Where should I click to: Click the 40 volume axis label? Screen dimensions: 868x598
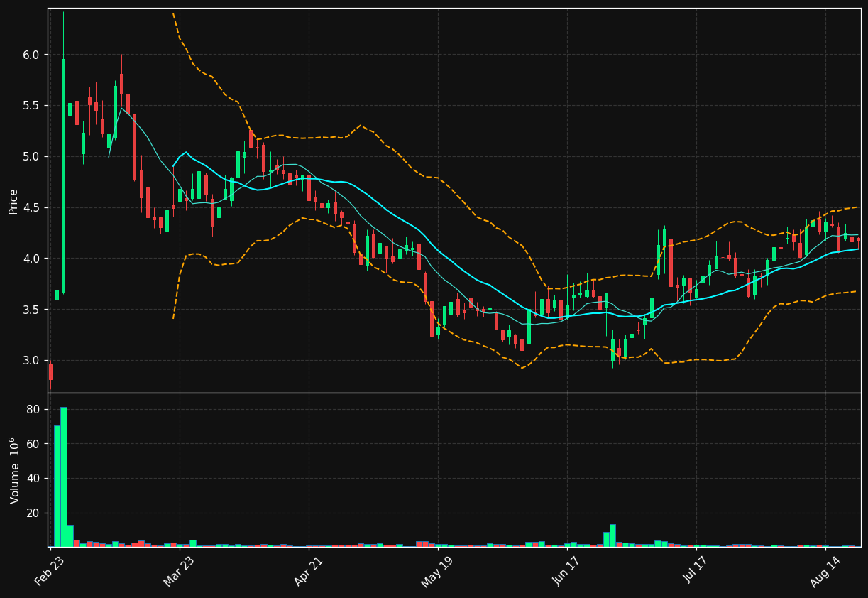(x=35, y=478)
